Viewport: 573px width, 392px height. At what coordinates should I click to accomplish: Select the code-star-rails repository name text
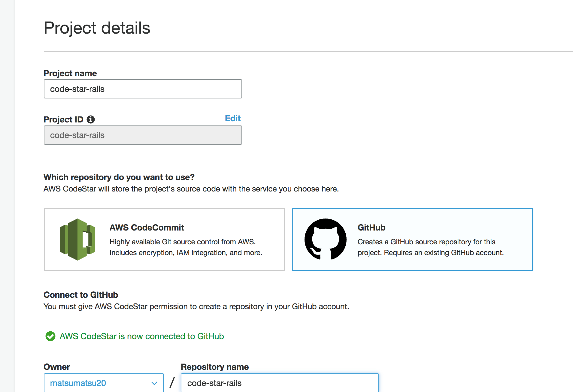click(214, 383)
